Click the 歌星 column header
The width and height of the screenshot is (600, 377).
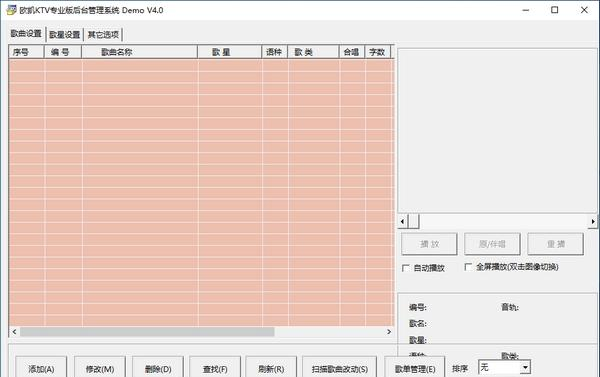click(230, 52)
